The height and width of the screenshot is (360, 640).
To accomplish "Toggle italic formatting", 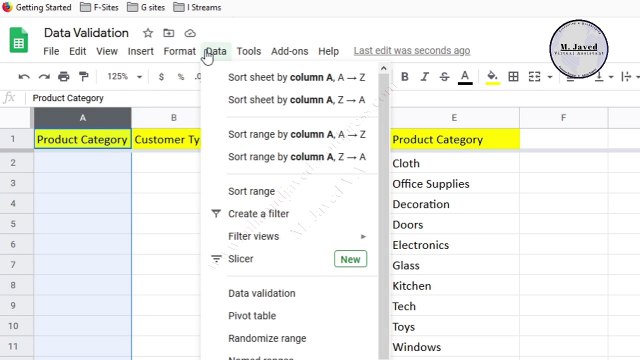I will click(424, 77).
